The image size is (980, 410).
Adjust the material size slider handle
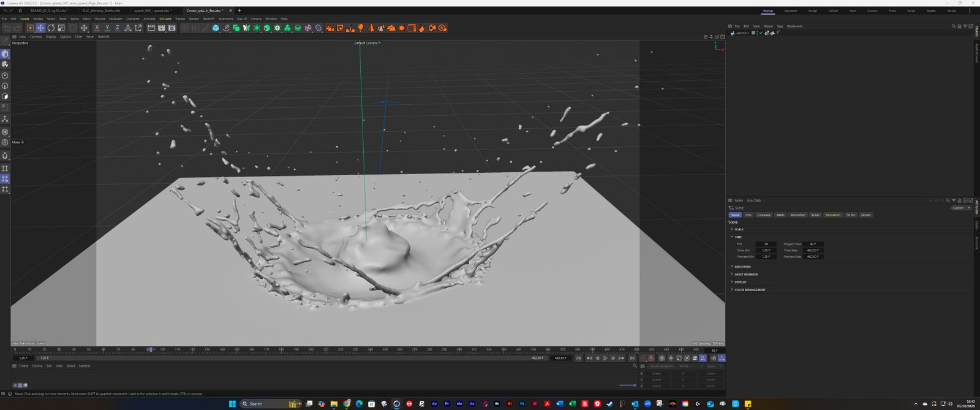pos(634,385)
